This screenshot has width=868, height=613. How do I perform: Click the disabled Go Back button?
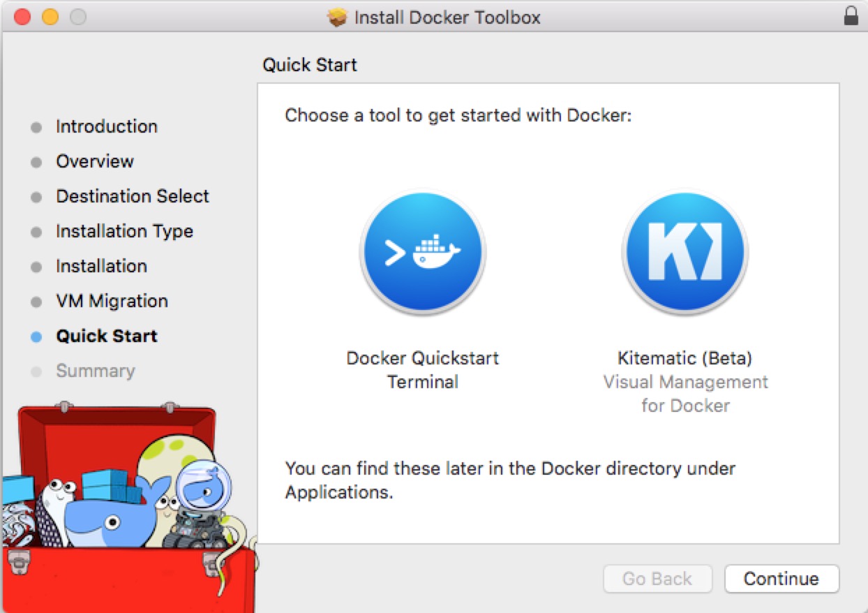click(x=657, y=578)
